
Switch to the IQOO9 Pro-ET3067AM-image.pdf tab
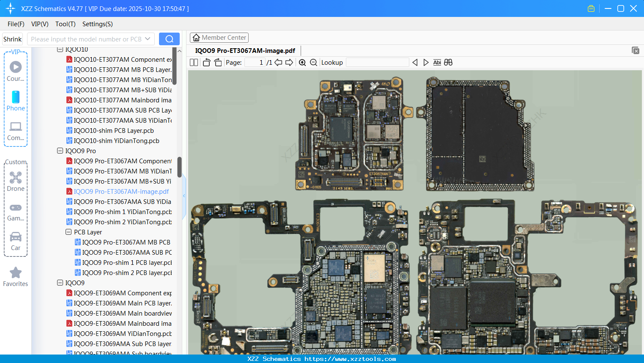[x=244, y=50]
